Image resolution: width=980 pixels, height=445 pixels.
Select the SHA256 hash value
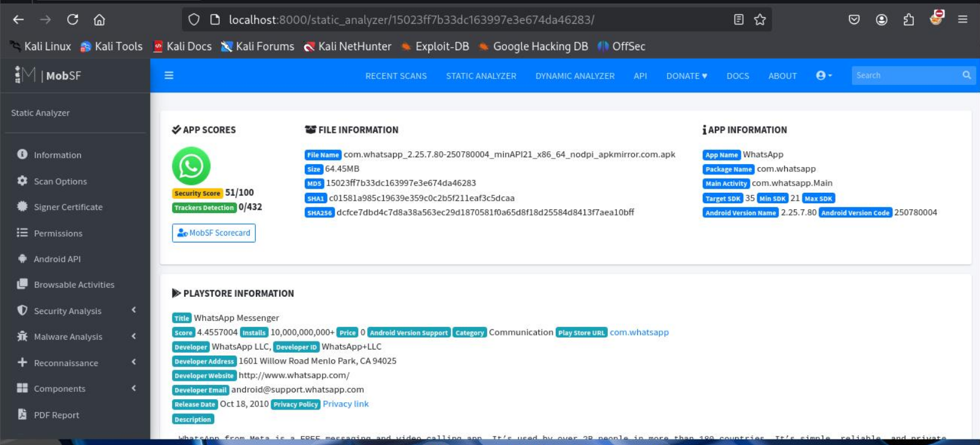485,212
